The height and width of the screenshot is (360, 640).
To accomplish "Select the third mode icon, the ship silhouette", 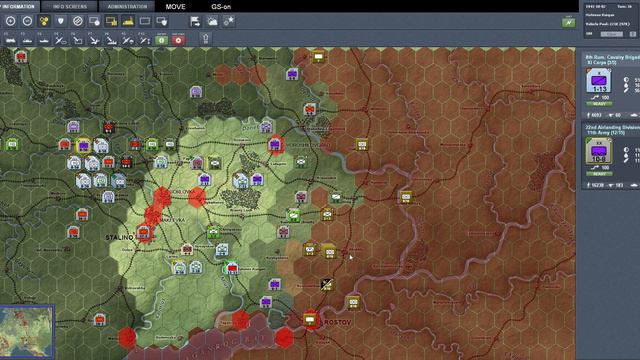I will pos(44,40).
